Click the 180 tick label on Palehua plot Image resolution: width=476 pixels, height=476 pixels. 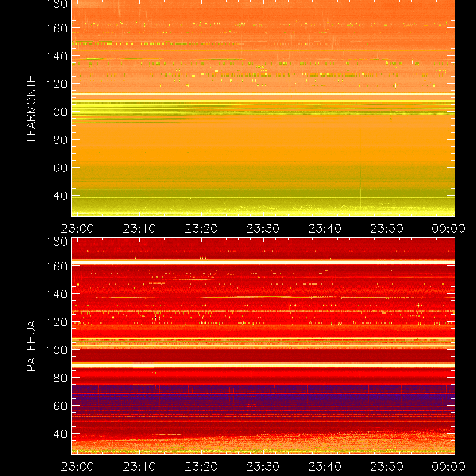tap(57, 242)
